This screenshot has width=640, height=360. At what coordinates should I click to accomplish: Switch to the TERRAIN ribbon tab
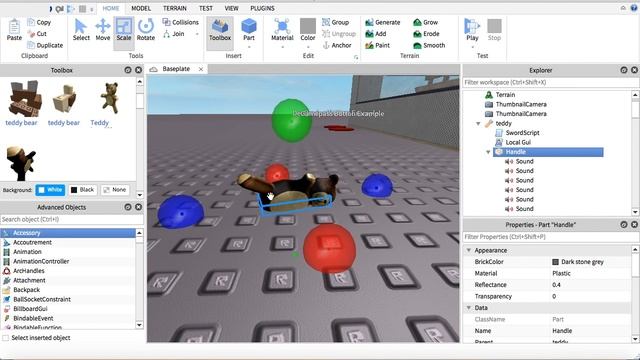coord(175,8)
